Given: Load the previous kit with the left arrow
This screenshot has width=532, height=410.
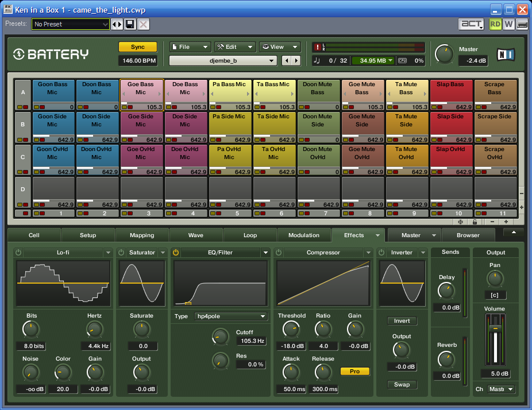Looking at the screenshot, I should click(x=287, y=61).
